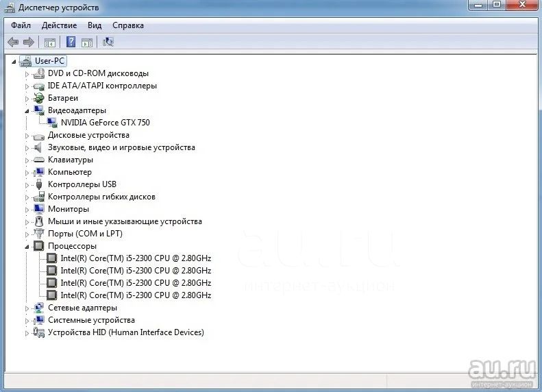Minimize the Диспетчер устройств window
The image size is (542, 392).
(x=478, y=5)
